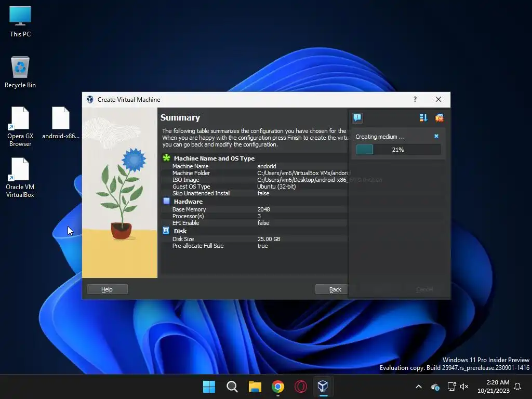Click the question mark help button in title bar

click(415, 99)
